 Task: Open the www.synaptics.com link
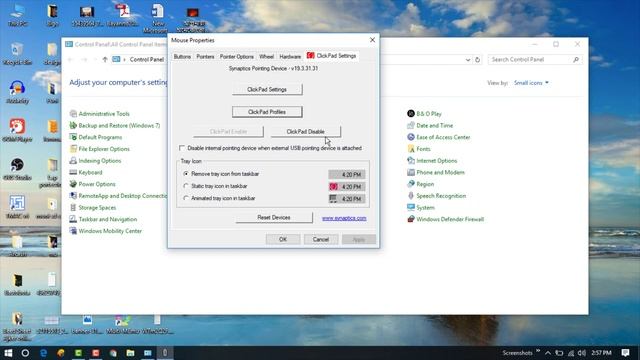click(x=344, y=218)
